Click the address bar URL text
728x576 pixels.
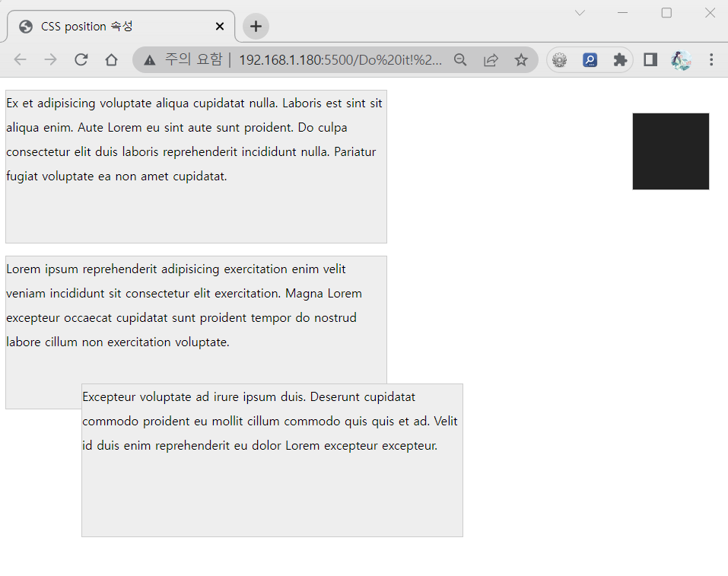click(340, 60)
